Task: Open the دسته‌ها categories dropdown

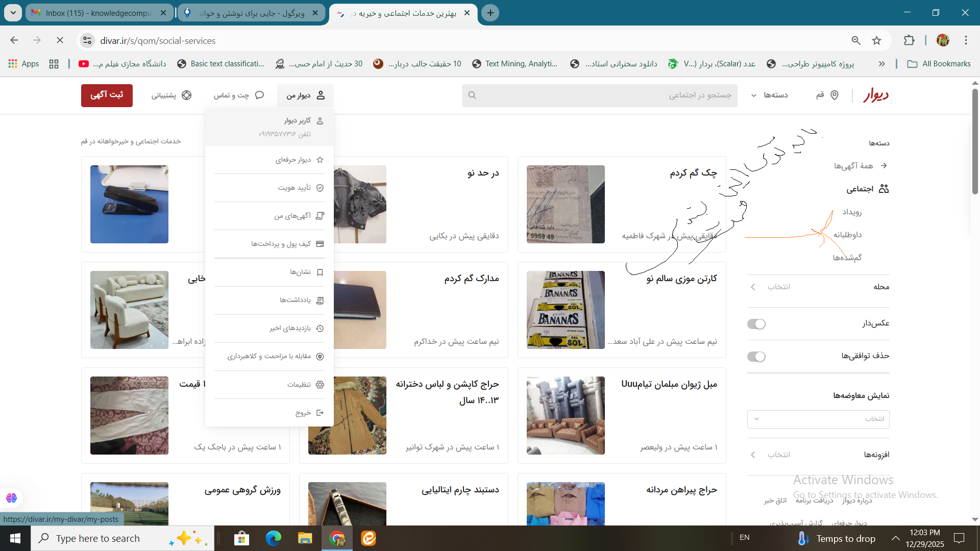Action: click(770, 95)
